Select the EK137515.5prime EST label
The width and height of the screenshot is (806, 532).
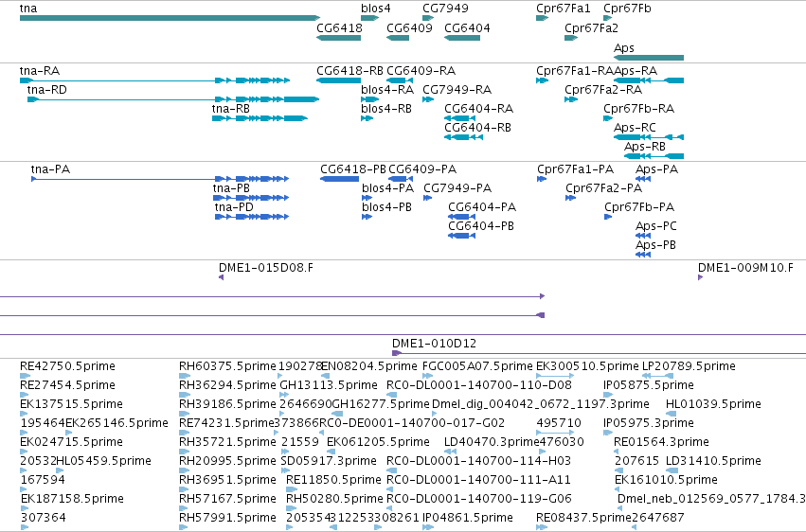pyautogui.click(x=71, y=404)
